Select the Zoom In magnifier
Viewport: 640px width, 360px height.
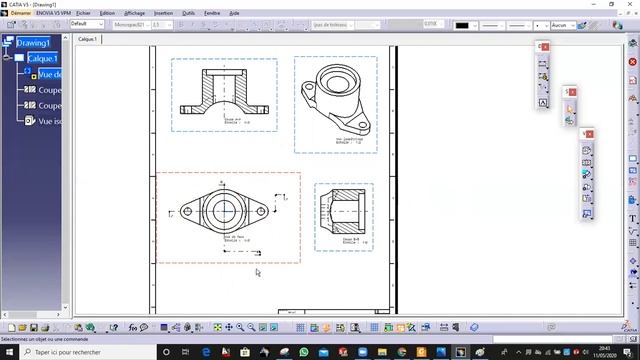coord(240,327)
